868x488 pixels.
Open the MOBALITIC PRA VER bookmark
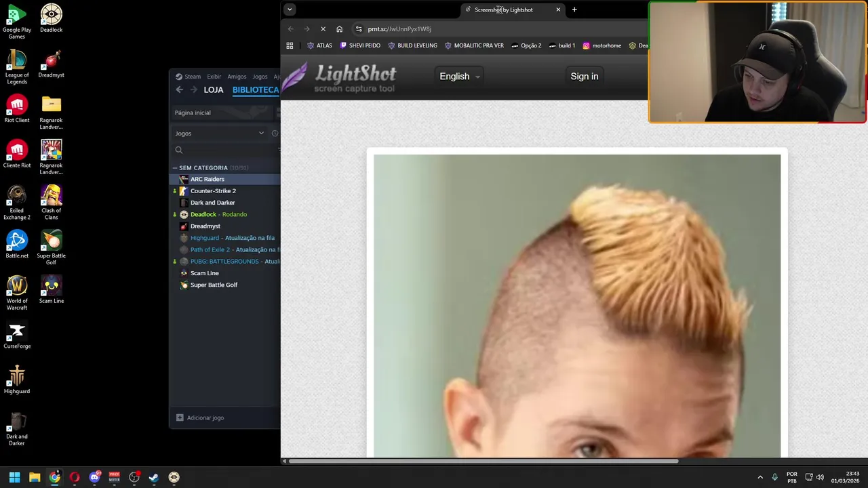474,45
